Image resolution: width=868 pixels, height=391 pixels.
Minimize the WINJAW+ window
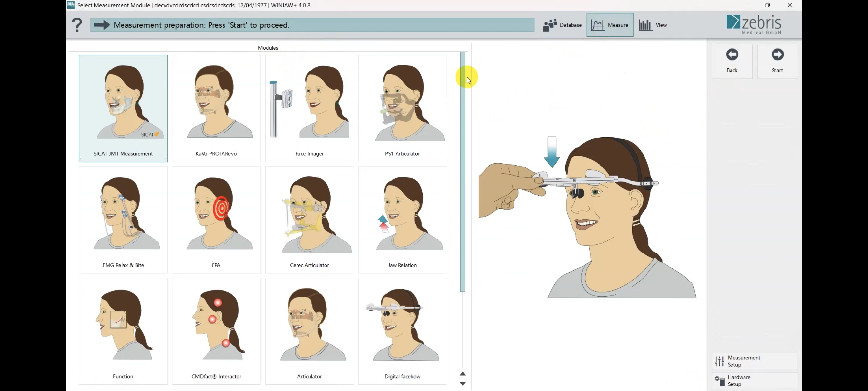click(x=745, y=5)
